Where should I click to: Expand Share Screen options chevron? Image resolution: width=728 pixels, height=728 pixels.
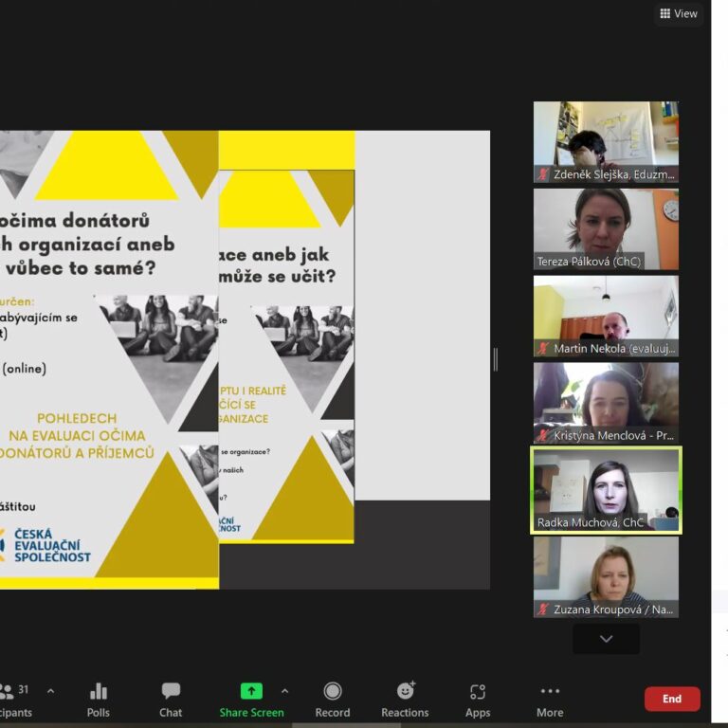pos(284,691)
